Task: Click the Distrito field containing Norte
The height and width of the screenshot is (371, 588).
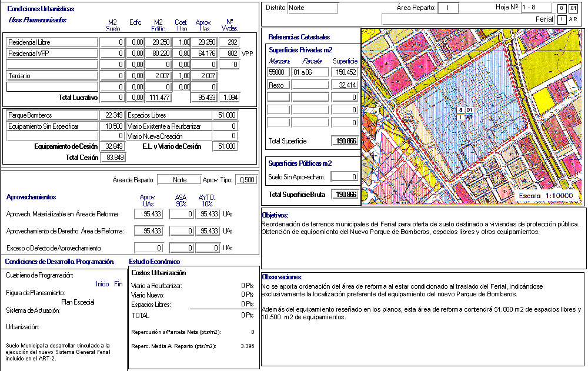Action: tap(312, 8)
